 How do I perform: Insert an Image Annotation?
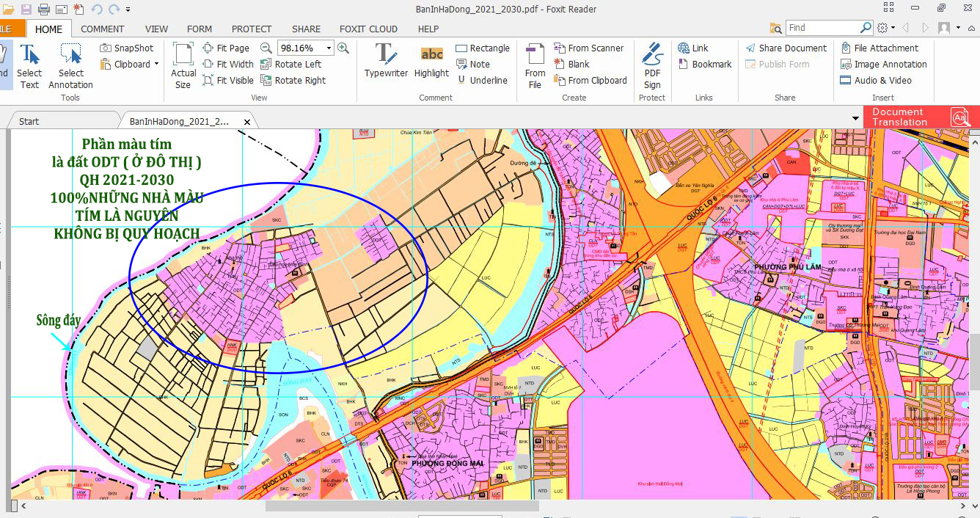click(x=884, y=64)
